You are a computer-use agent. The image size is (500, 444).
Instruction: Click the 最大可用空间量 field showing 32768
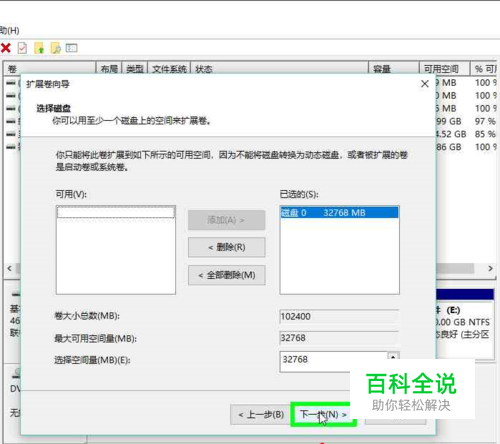click(339, 338)
